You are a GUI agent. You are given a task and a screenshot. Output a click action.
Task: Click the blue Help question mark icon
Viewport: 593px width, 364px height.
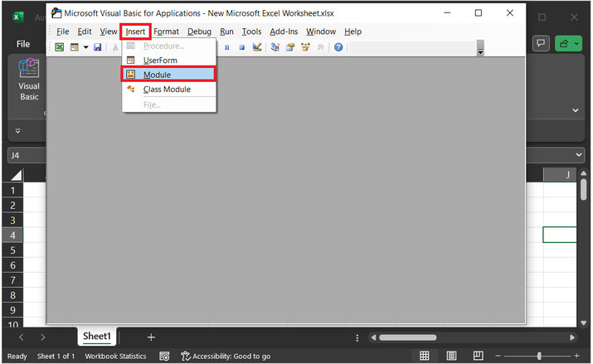[x=338, y=47]
